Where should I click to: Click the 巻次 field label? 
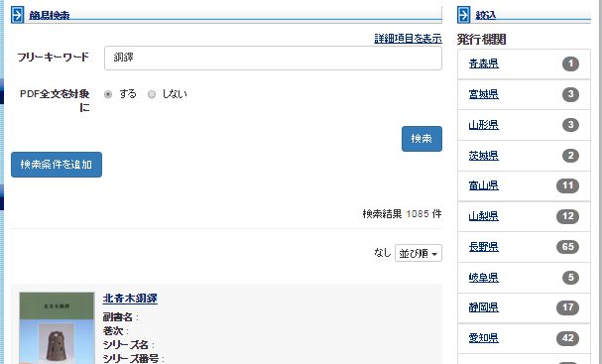click(113, 331)
